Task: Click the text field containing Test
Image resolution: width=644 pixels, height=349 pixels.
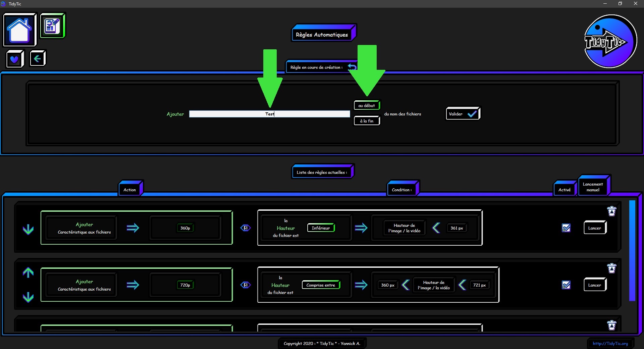Action: 269,114
